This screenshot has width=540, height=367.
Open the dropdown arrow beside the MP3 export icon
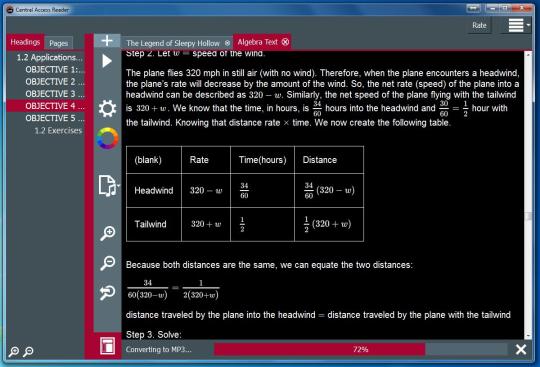click(118, 186)
